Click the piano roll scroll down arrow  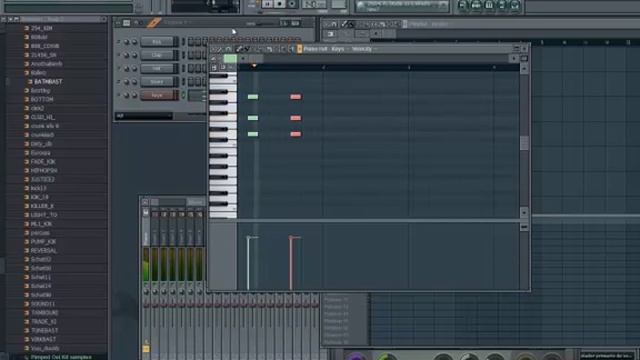point(524,213)
